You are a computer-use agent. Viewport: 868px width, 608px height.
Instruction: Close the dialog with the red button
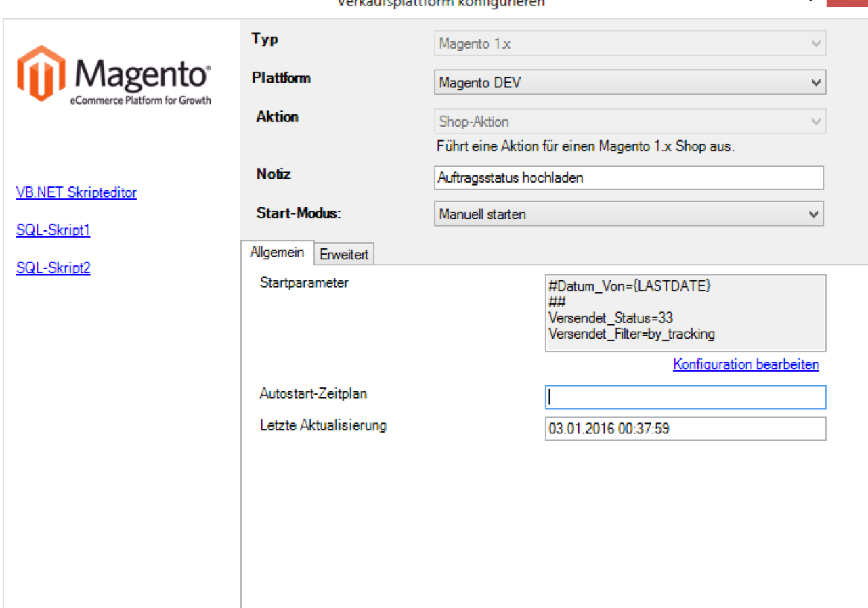click(847, 3)
